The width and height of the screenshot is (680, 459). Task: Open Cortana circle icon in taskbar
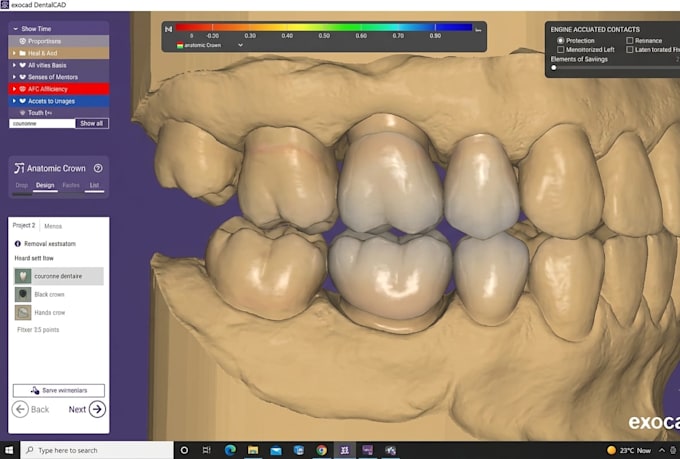(184, 450)
